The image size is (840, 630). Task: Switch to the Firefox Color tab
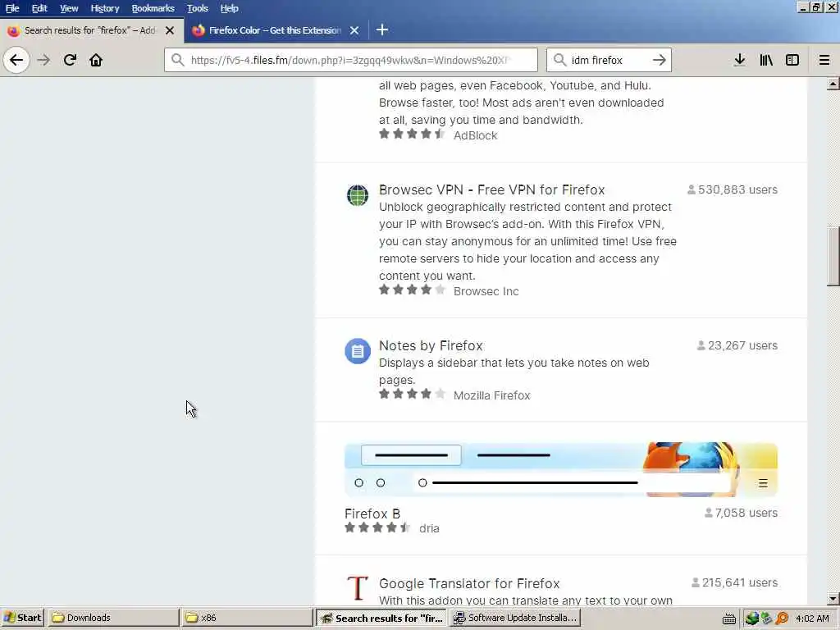click(x=276, y=30)
